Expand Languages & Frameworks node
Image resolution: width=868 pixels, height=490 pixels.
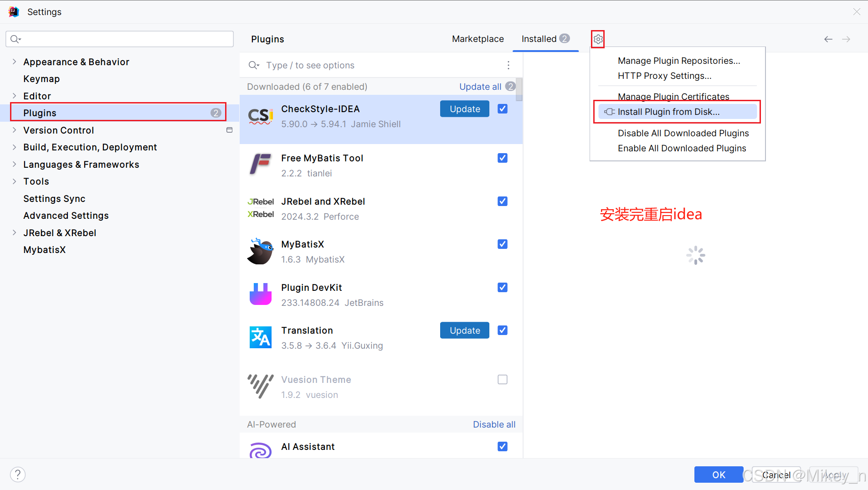(x=14, y=164)
